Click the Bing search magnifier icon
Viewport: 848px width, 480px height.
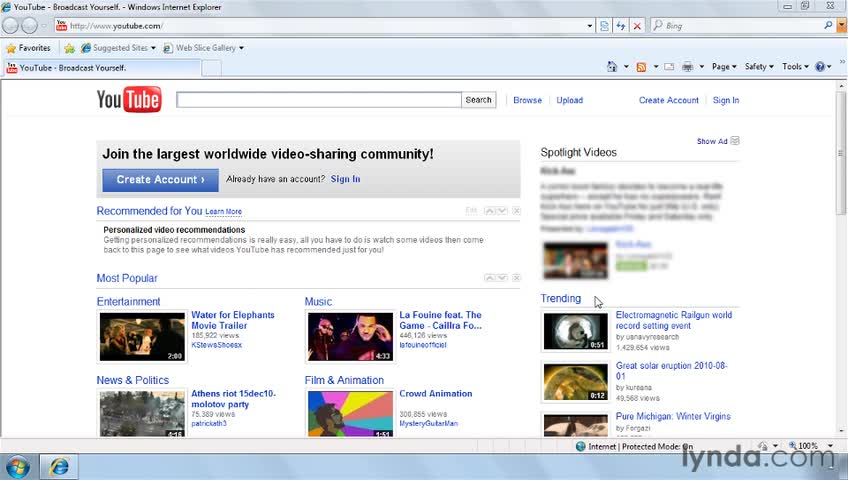[827, 25]
